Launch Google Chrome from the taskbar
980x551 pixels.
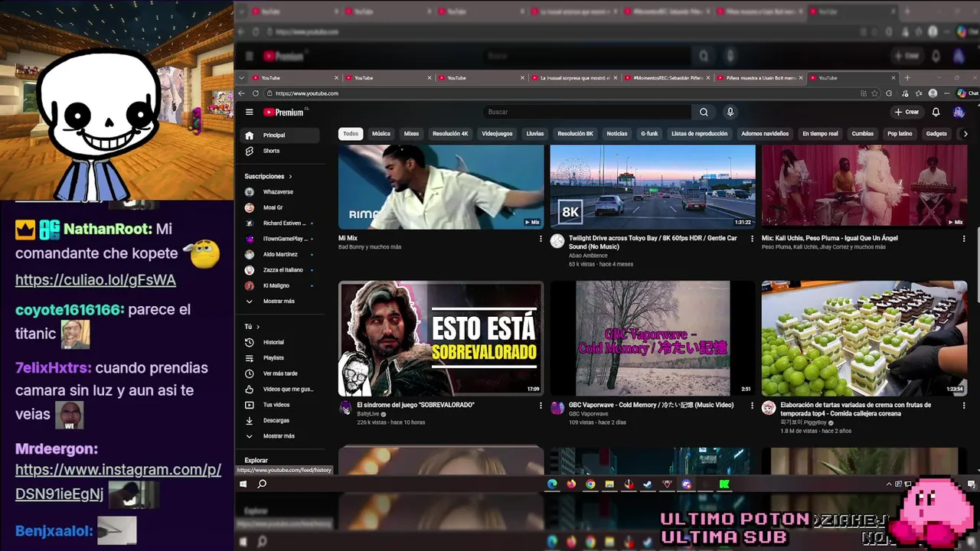pyautogui.click(x=590, y=484)
